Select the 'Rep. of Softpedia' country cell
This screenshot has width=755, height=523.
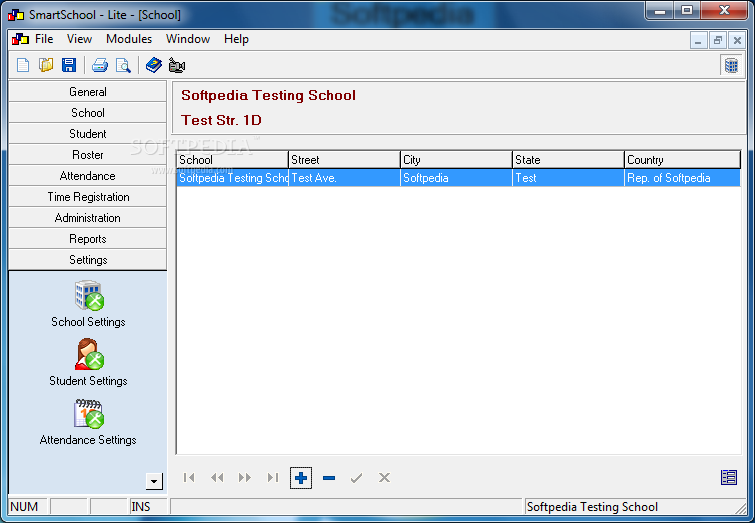click(x=682, y=178)
